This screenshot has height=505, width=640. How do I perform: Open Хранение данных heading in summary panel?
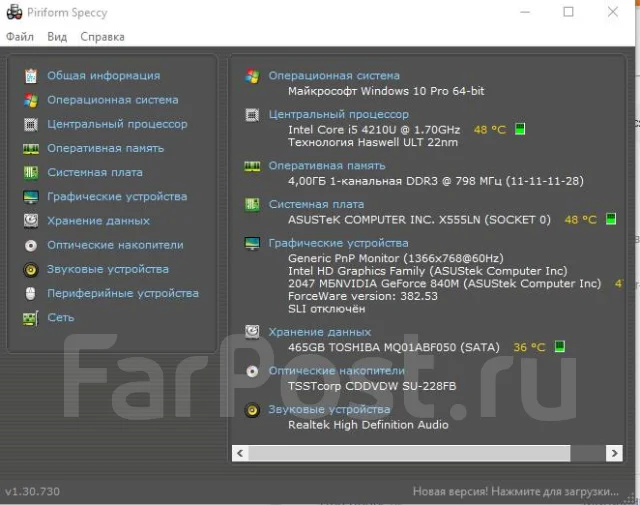point(320,332)
